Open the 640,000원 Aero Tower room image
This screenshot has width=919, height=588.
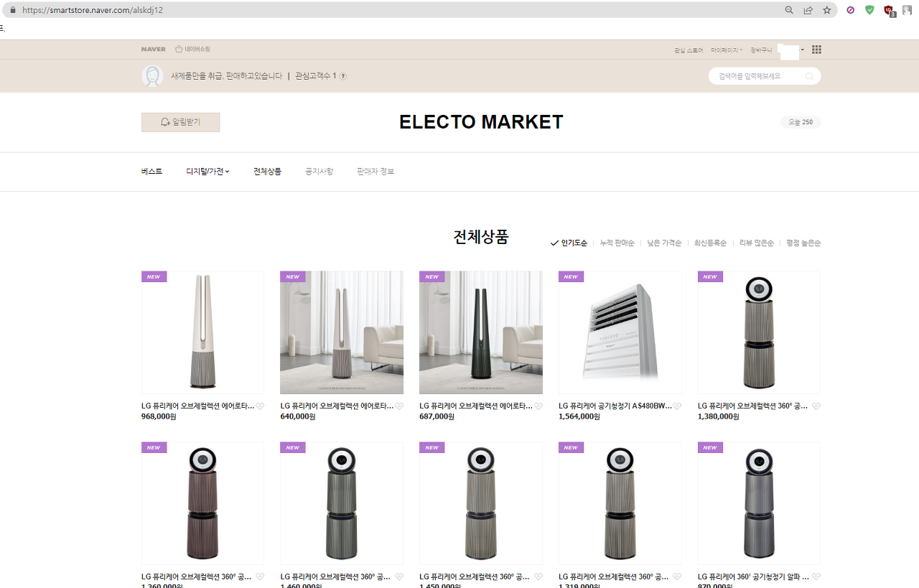(x=342, y=332)
